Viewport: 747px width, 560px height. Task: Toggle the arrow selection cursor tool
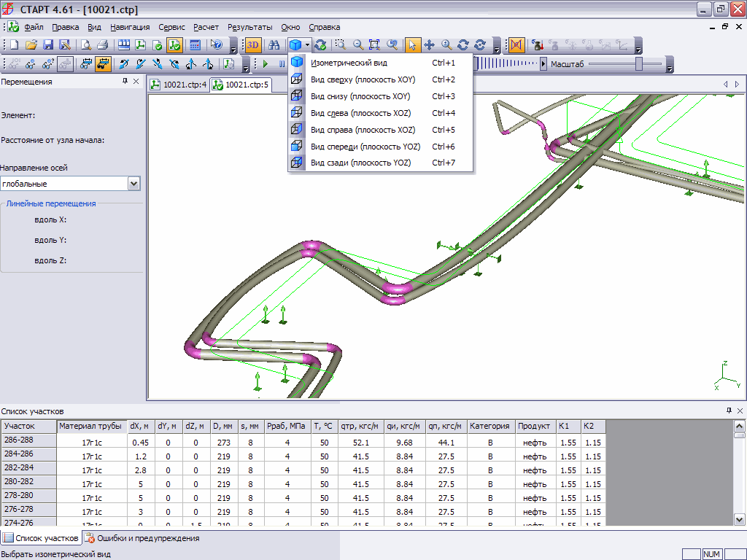412,45
